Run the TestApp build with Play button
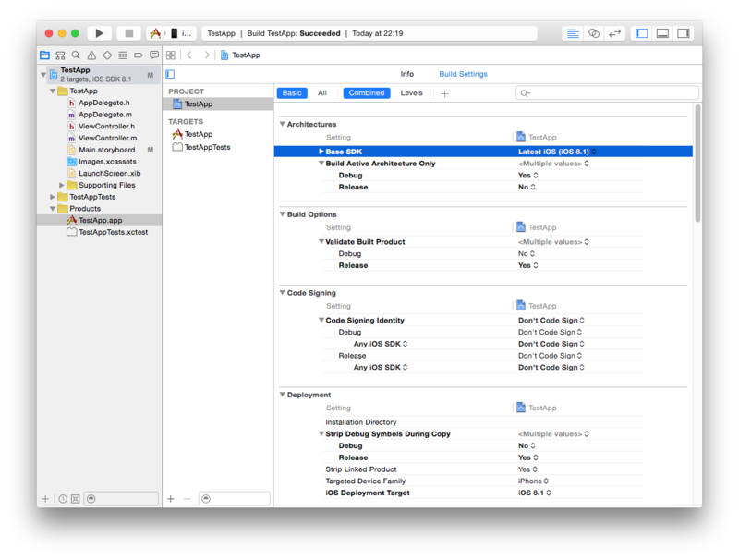The height and width of the screenshot is (560, 739). point(99,33)
